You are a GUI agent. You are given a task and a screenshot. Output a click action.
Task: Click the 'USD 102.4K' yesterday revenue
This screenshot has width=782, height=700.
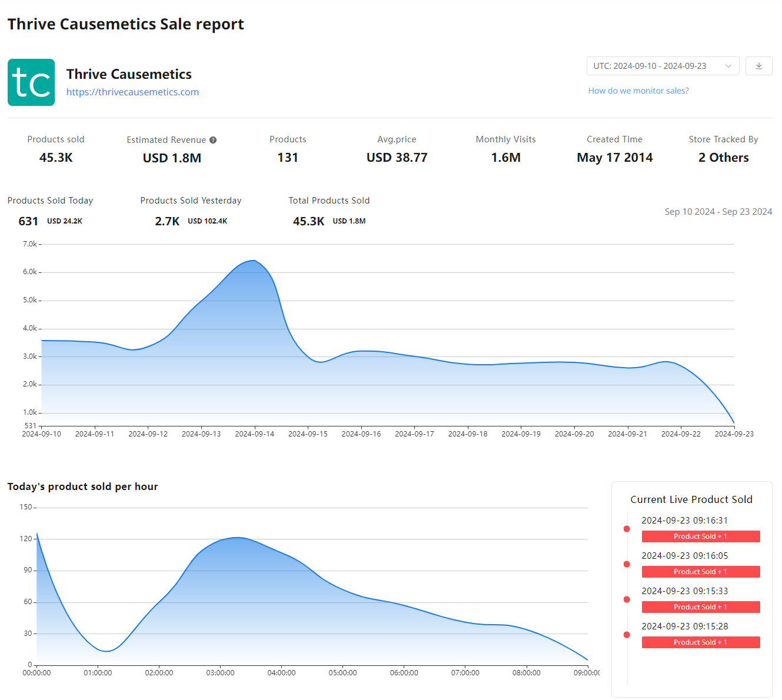[207, 221]
